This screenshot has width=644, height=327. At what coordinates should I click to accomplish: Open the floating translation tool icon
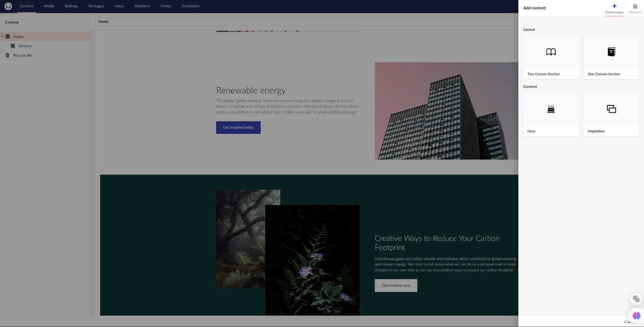point(635,298)
